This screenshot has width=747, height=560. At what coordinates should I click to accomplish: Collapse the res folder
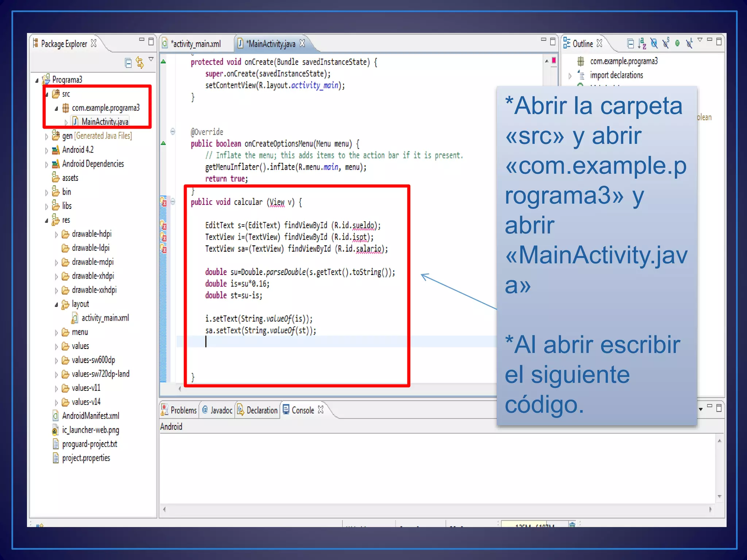coord(47,221)
